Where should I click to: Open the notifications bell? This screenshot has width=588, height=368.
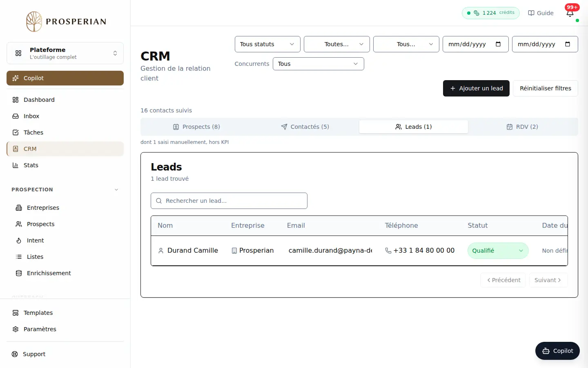(x=570, y=13)
